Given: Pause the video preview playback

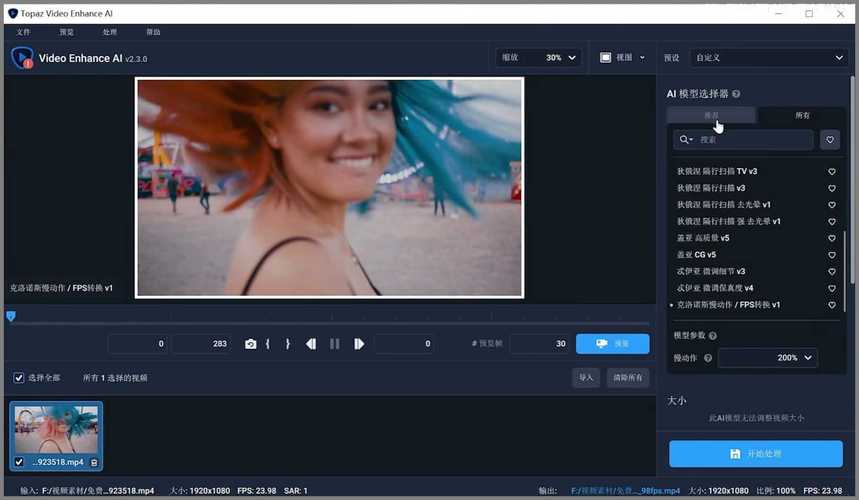Looking at the screenshot, I should [335, 344].
